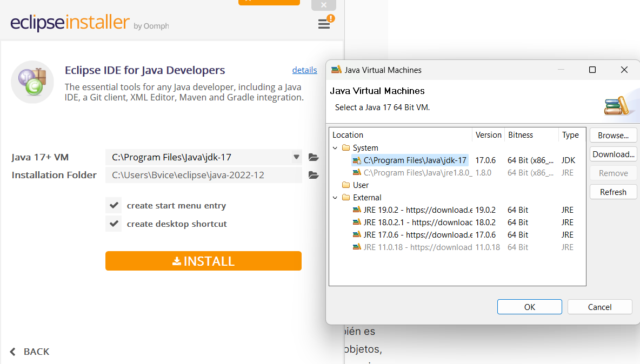Sort VM list by Location column header
The image size is (640, 364).
click(401, 135)
